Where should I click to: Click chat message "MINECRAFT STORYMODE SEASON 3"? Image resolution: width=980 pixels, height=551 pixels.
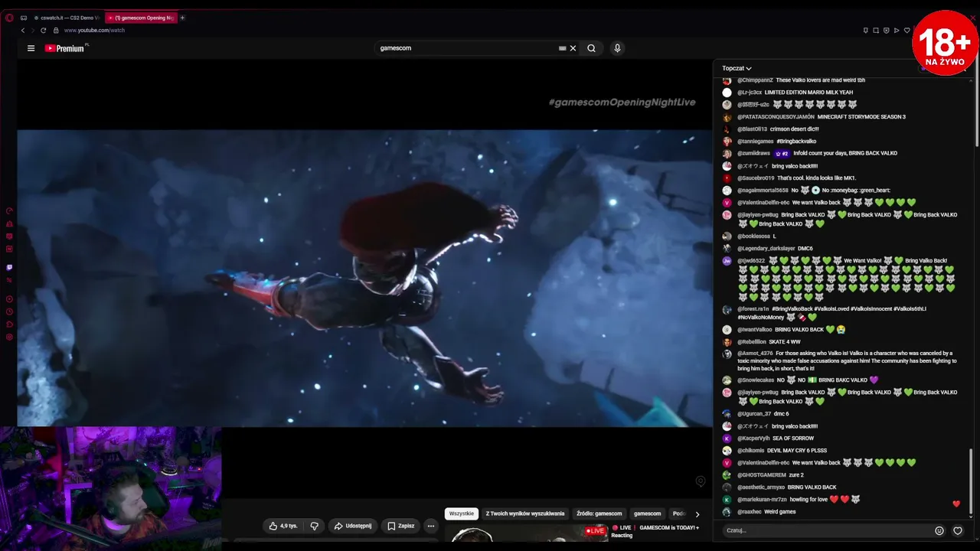861,117
